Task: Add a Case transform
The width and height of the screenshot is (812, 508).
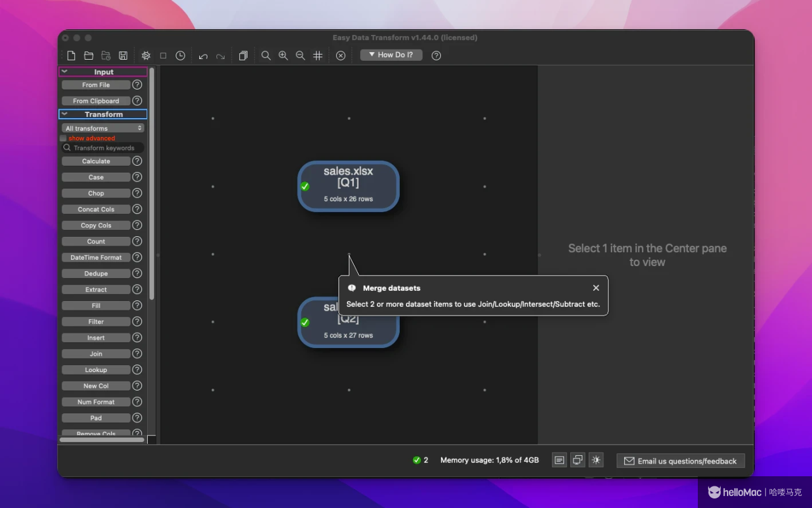Action: pos(96,177)
